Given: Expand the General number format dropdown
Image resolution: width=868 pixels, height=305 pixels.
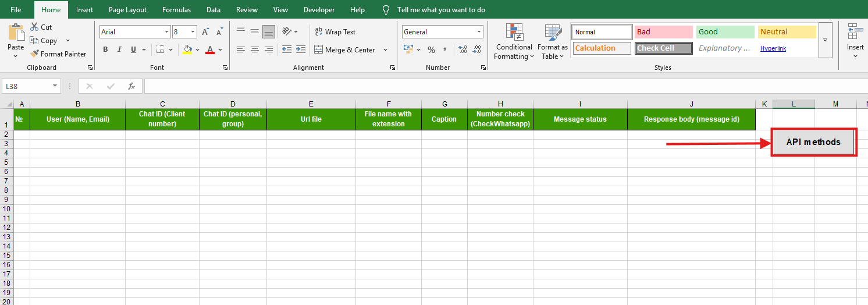Looking at the screenshot, I should click(479, 32).
